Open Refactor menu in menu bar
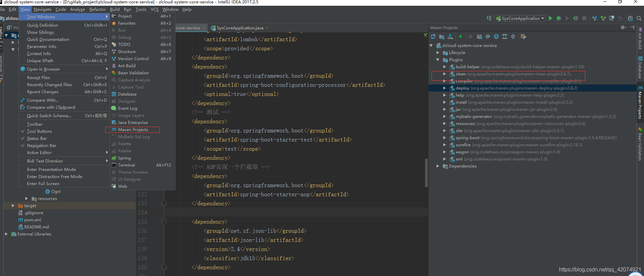Image resolution: width=644 pixels, height=276 pixels. point(97,9)
